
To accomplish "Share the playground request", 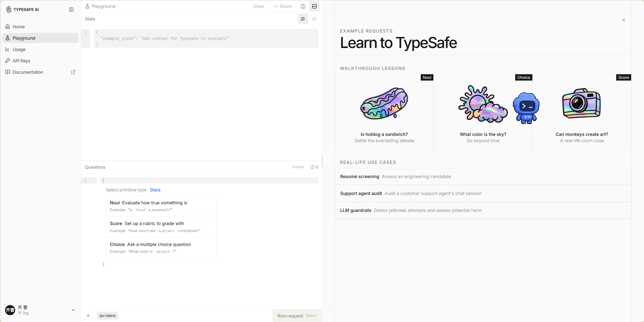I will click(x=283, y=6).
